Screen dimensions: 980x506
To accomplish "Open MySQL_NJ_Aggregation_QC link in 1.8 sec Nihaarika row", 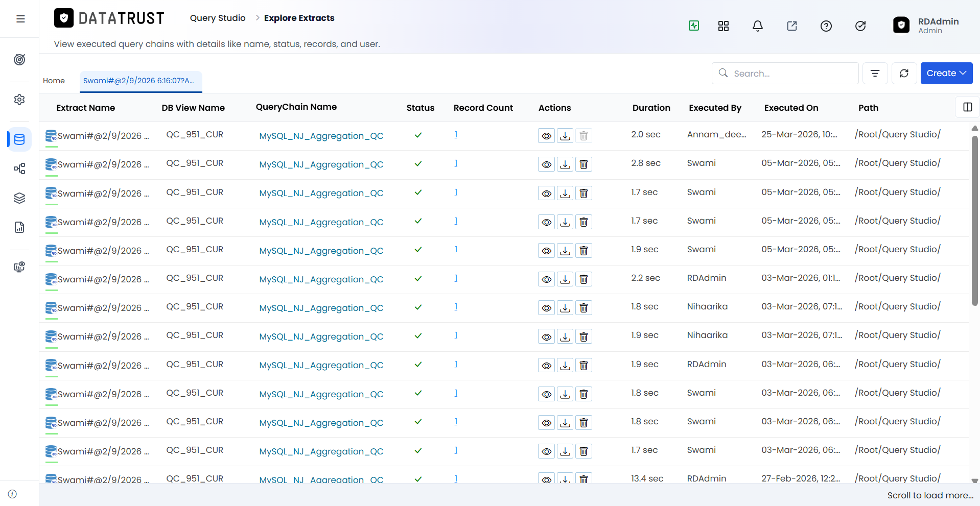I will (x=321, y=308).
